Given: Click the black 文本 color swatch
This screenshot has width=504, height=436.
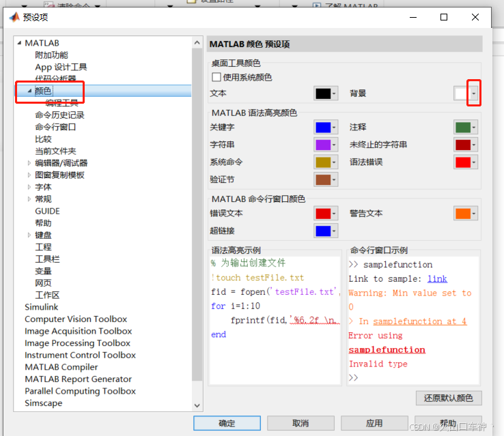Looking at the screenshot, I should click(323, 93).
